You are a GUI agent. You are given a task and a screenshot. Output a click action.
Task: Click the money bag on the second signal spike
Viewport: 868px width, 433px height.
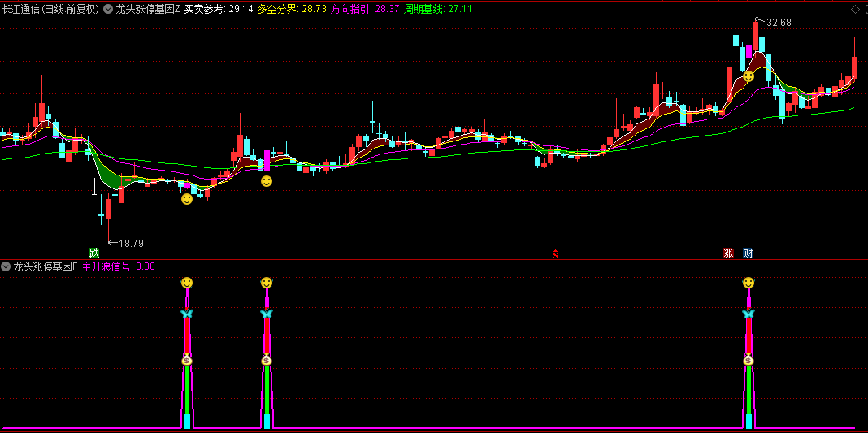click(267, 359)
